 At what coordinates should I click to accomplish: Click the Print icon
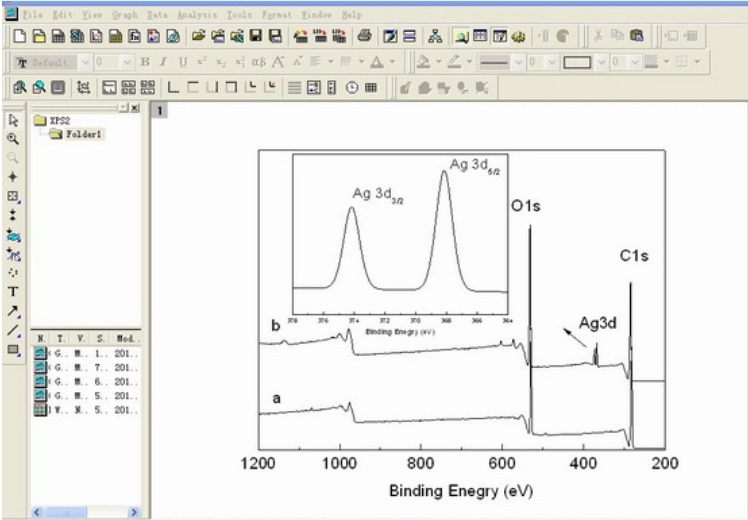(x=364, y=36)
